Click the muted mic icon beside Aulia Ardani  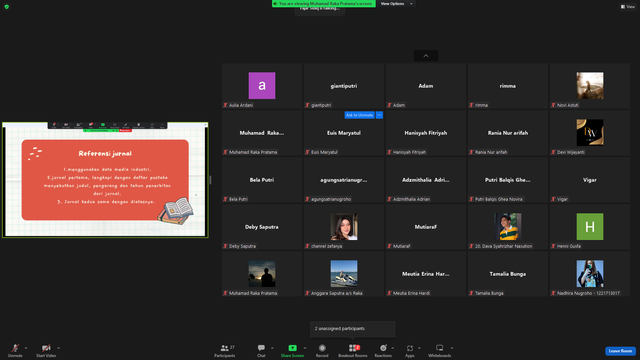225,105
